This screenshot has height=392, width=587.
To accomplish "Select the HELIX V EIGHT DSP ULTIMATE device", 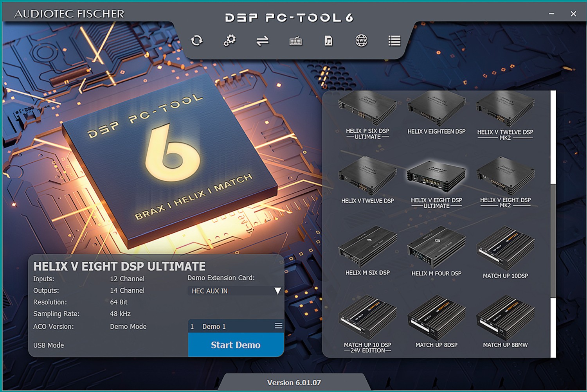I will click(436, 184).
